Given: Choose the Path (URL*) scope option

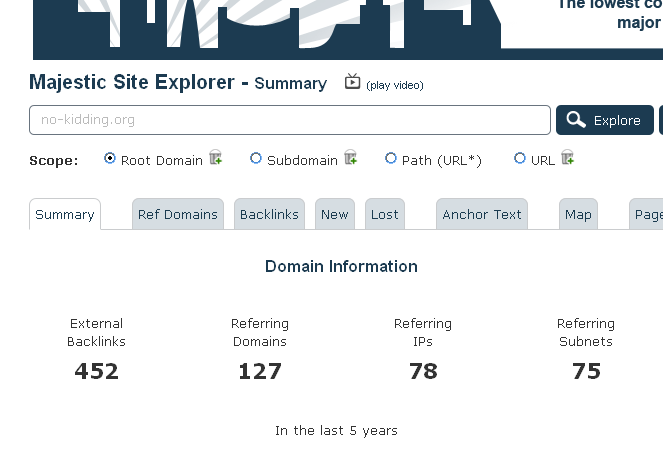Looking at the screenshot, I should pos(391,159).
